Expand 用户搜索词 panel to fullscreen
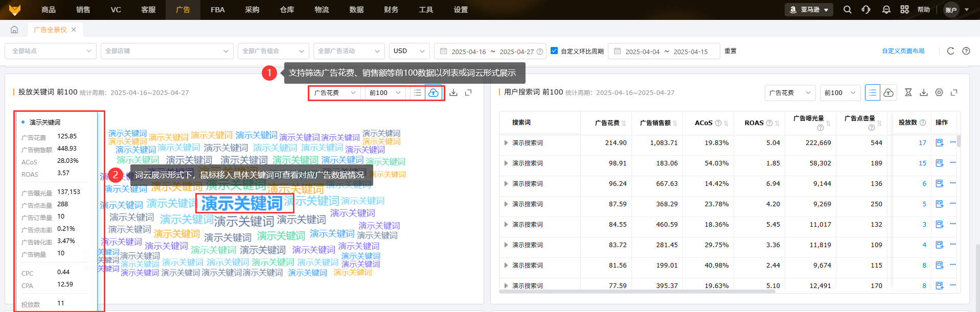Image resolution: width=980 pixels, height=312 pixels. pos(954,92)
